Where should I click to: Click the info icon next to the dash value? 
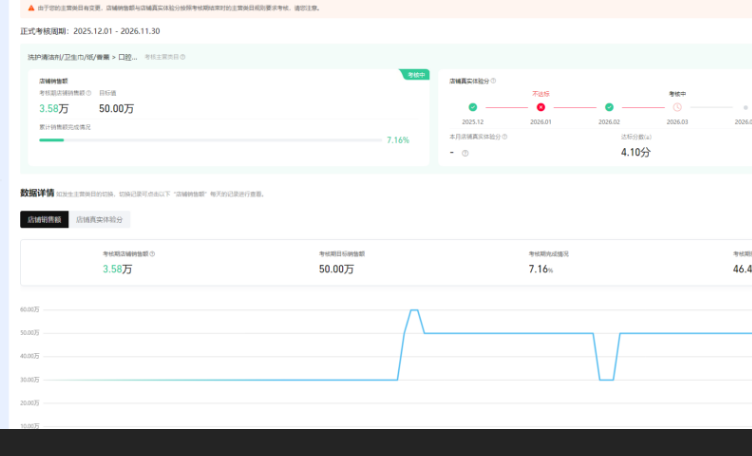point(465,153)
